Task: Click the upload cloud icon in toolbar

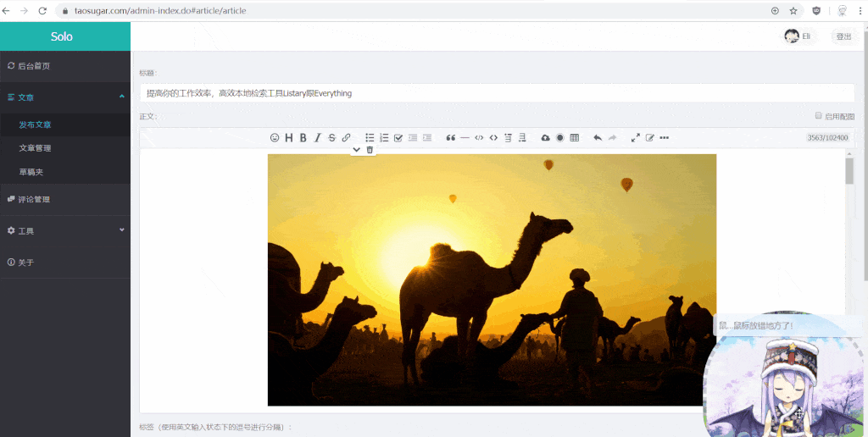Action: click(545, 138)
